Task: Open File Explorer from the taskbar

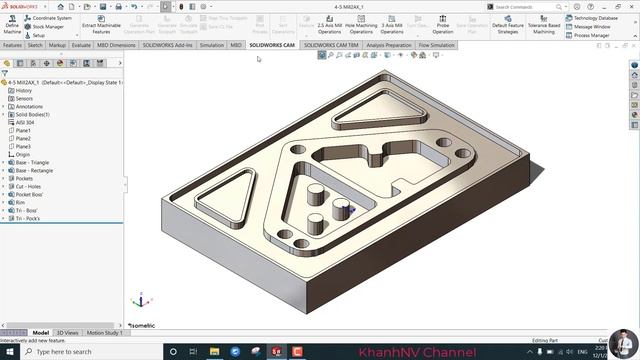Action: click(x=214, y=351)
